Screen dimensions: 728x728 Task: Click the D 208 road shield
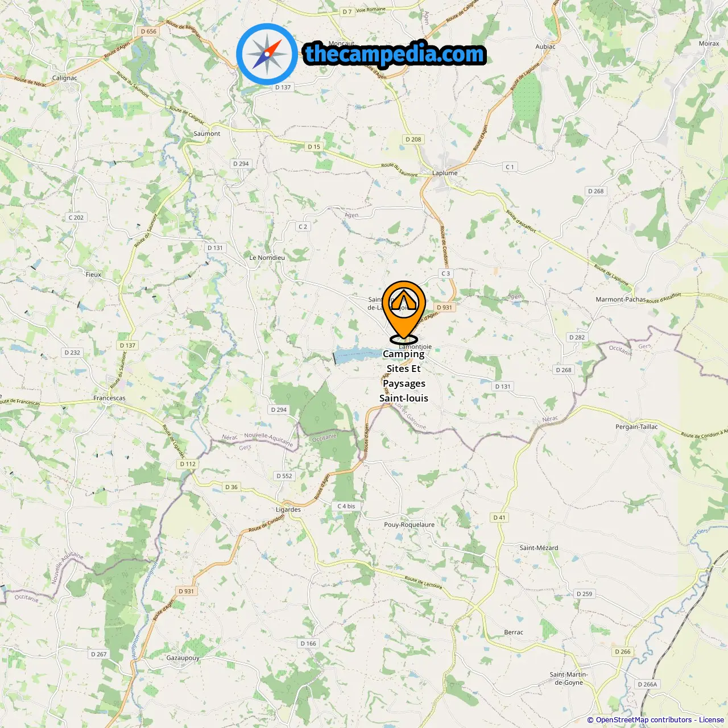coord(413,139)
